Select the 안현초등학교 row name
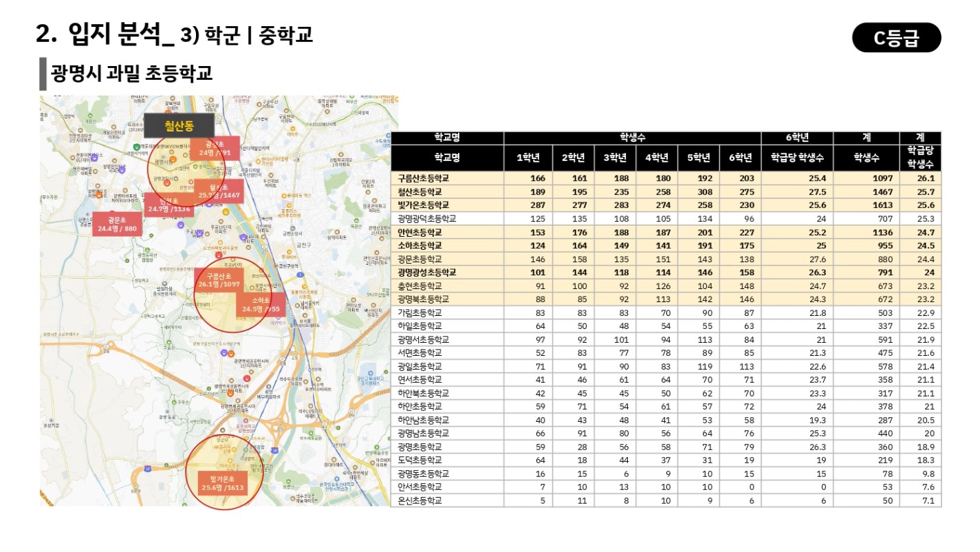 click(x=424, y=232)
